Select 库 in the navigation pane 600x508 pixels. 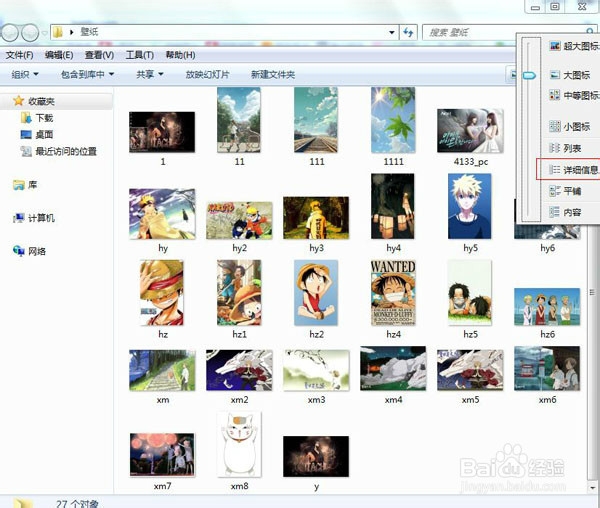(x=25, y=185)
